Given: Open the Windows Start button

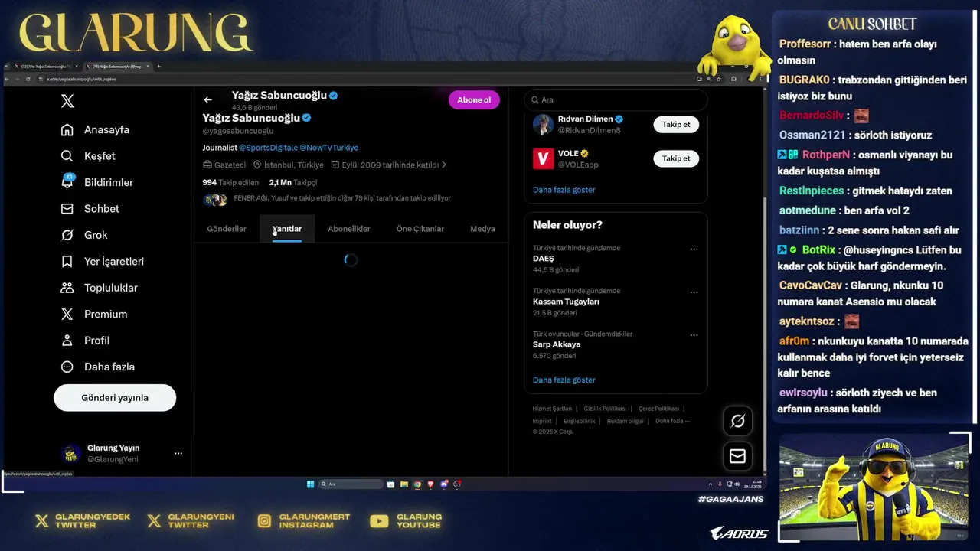Looking at the screenshot, I should 310,484.
